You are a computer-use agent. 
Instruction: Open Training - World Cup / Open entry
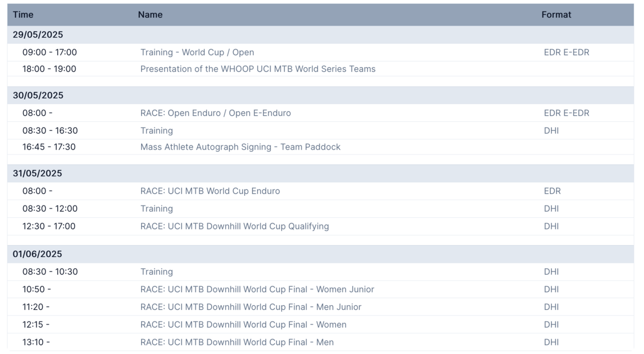(197, 53)
